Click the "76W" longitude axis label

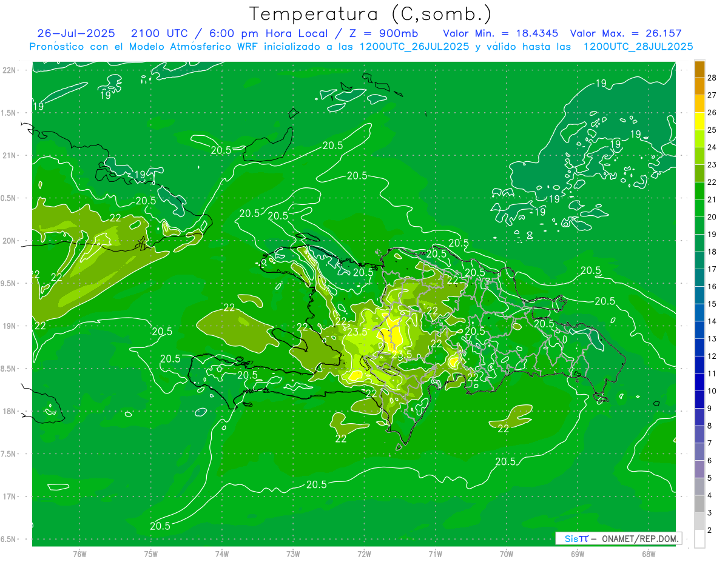click(79, 554)
